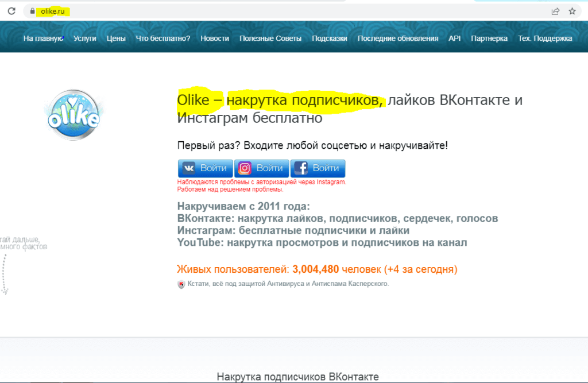
Task: Go to the "Цены" page
Action: click(116, 38)
